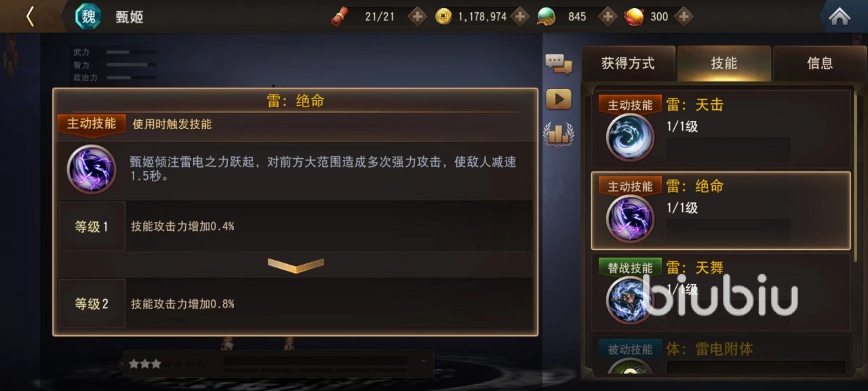Viewport: 868px width, 391px height.
Task: Add more scroll stamina with plus button
Action: coord(417,16)
